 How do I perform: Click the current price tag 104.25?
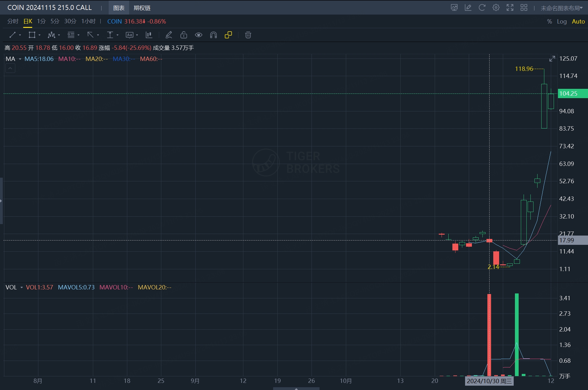pyautogui.click(x=573, y=93)
